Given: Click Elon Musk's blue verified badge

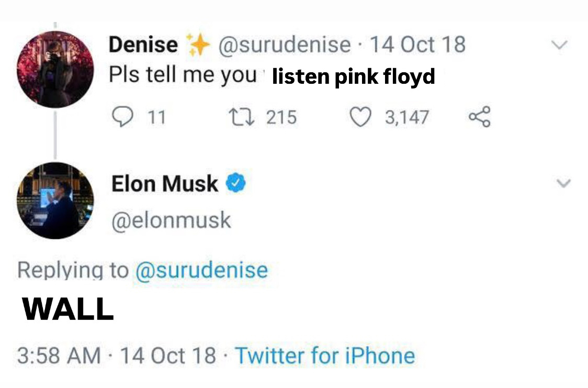Looking at the screenshot, I should tap(236, 184).
